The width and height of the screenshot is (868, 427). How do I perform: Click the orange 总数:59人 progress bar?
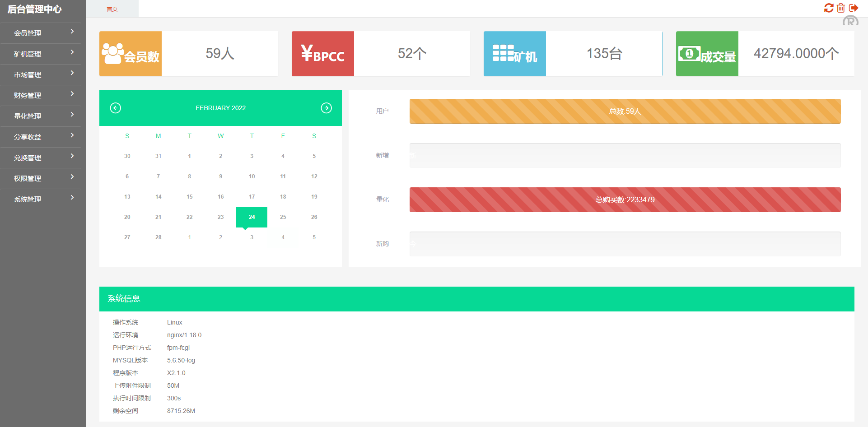625,111
